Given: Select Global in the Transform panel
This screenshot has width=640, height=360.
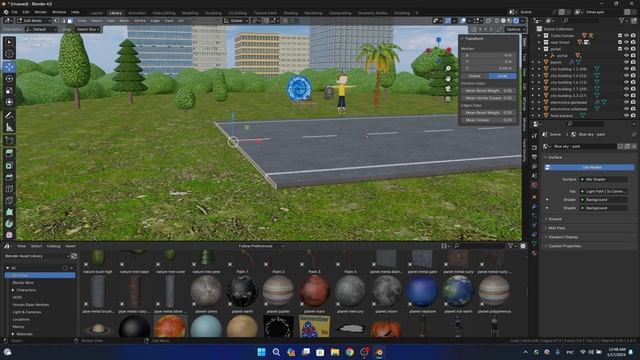Looking at the screenshot, I should click(475, 76).
